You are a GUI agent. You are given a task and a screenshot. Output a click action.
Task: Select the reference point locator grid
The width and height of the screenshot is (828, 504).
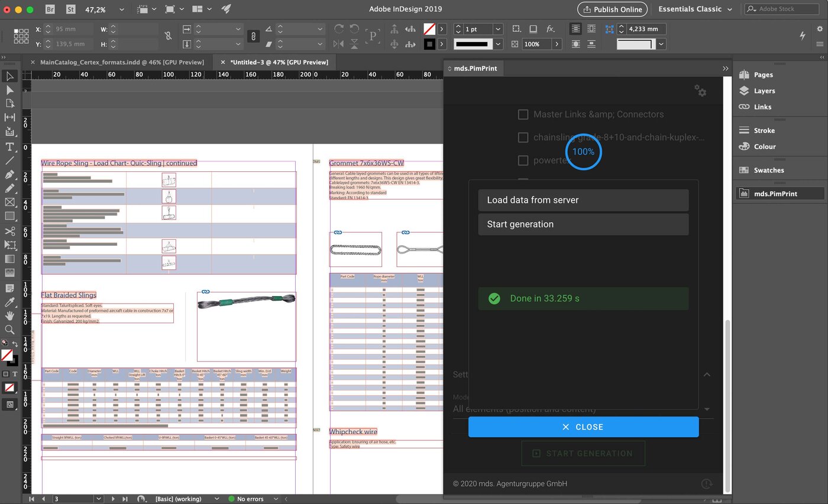[x=21, y=36]
